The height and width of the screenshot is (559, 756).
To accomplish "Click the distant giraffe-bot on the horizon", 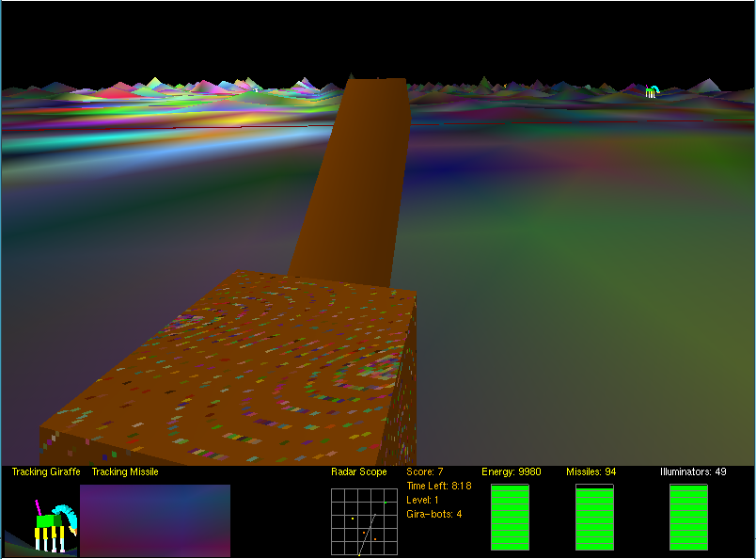I will click(652, 91).
